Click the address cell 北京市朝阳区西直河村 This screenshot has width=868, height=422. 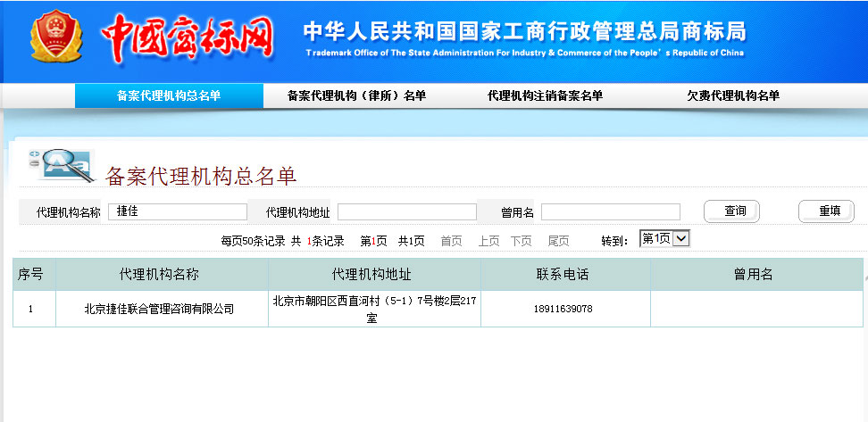click(x=374, y=310)
